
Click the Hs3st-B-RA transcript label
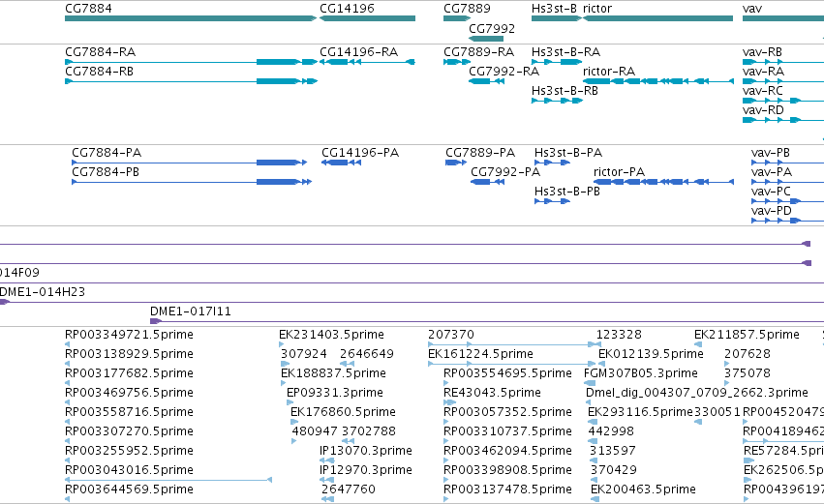[566, 52]
